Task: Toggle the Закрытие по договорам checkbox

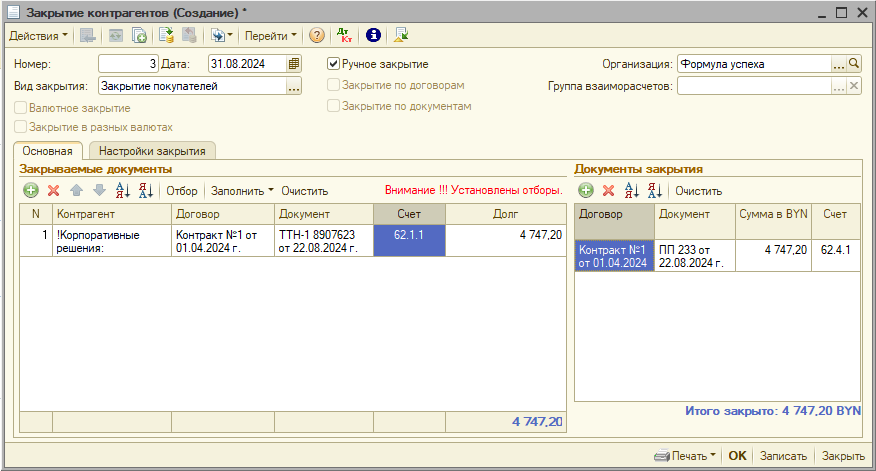Action: coord(334,86)
